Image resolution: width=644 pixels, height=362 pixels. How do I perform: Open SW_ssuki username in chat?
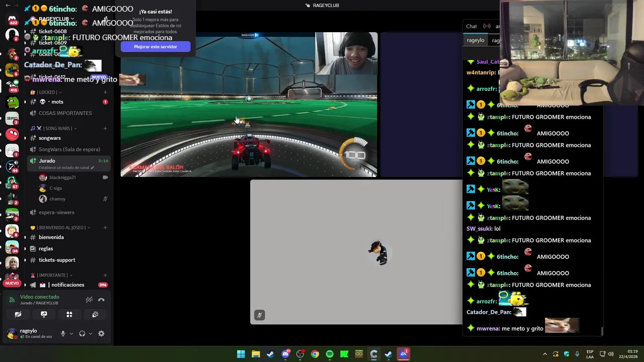pos(479,229)
